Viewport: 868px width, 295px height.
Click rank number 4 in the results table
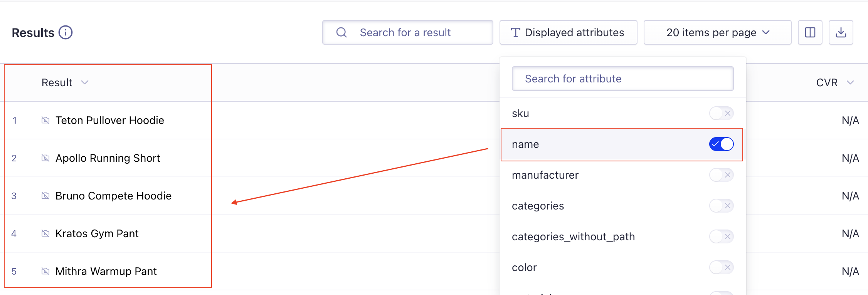(14, 234)
